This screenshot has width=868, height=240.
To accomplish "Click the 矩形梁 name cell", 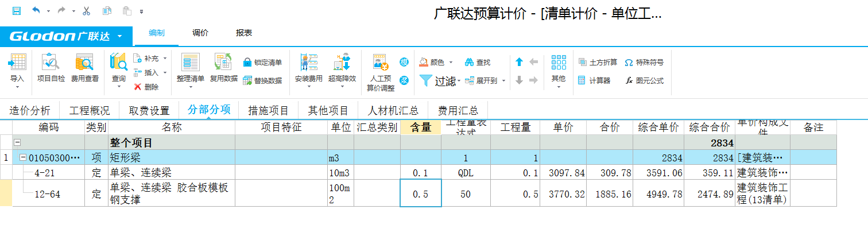I will pyautogui.click(x=172, y=157).
